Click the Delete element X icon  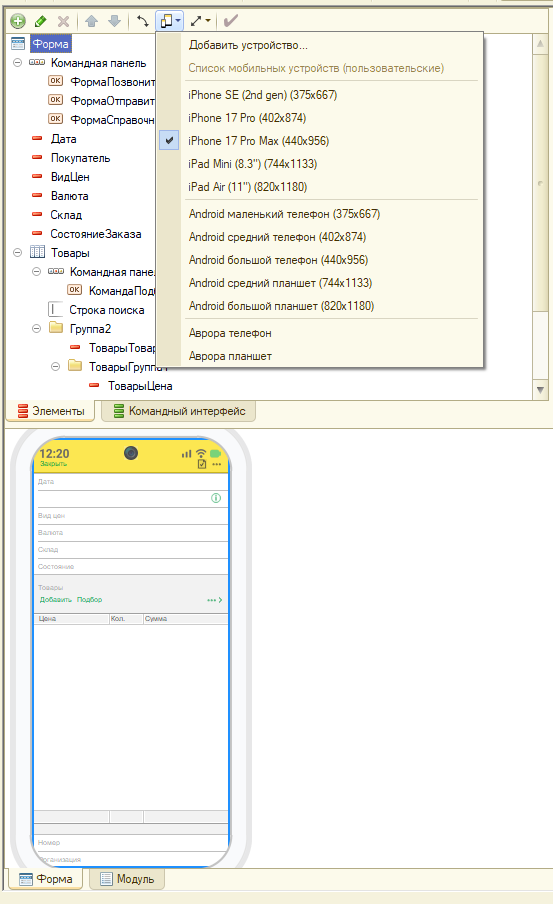[x=63, y=21]
